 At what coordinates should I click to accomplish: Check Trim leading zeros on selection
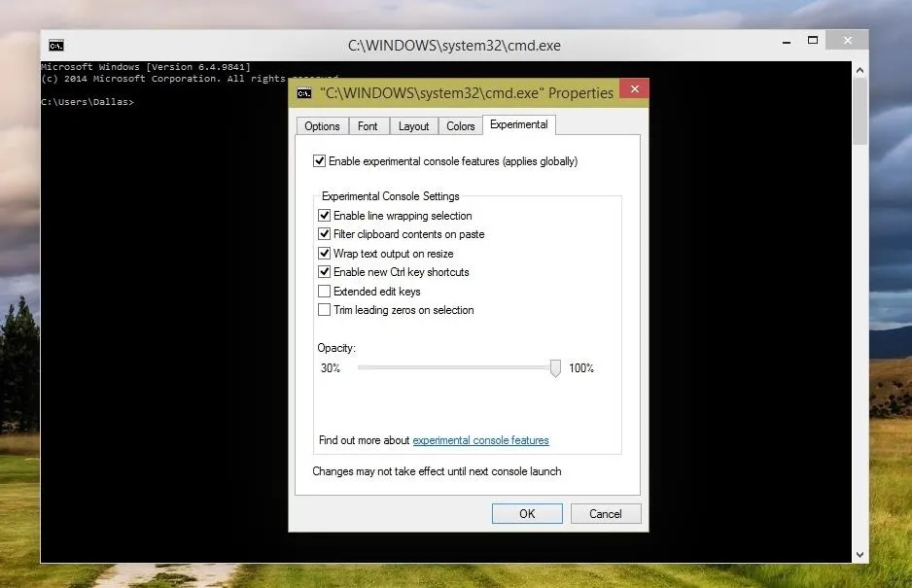tap(324, 309)
